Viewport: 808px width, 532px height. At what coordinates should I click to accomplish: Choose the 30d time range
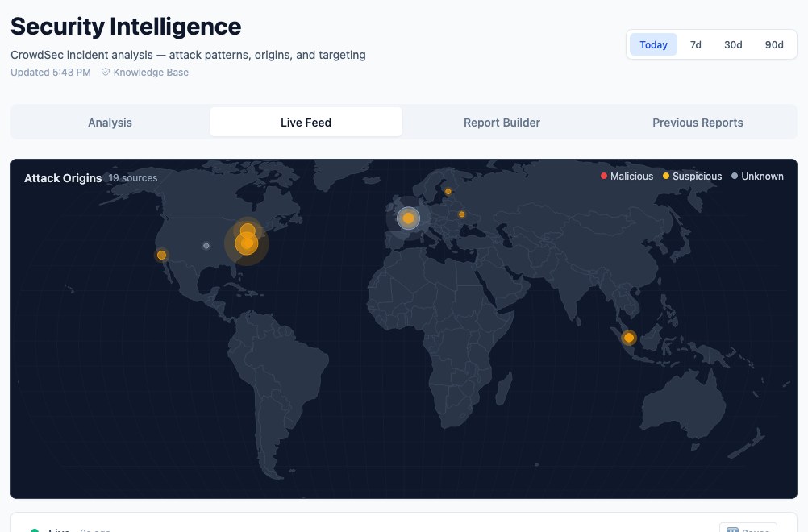click(x=733, y=45)
